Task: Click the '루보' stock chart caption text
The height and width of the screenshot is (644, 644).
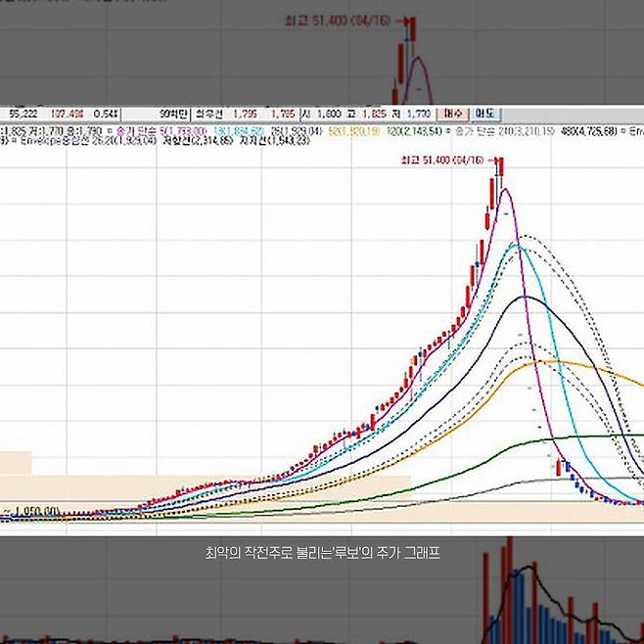Action: point(321,554)
